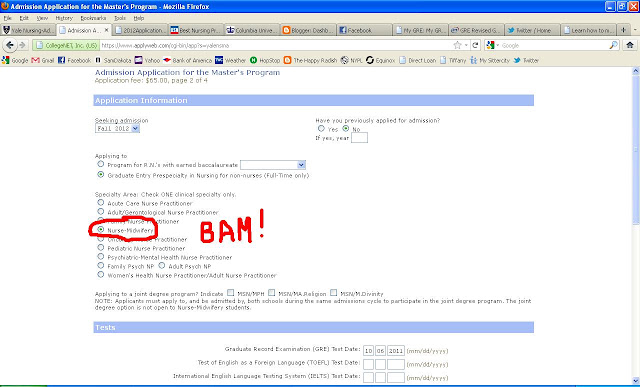Screen dimensions: 640x387
Task: Check the MSN/MPH joint degree box
Action: [231, 293]
